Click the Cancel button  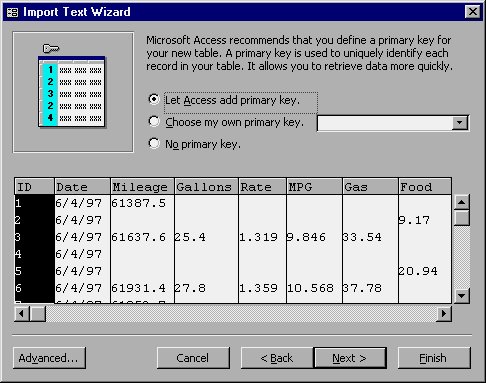tap(193, 358)
